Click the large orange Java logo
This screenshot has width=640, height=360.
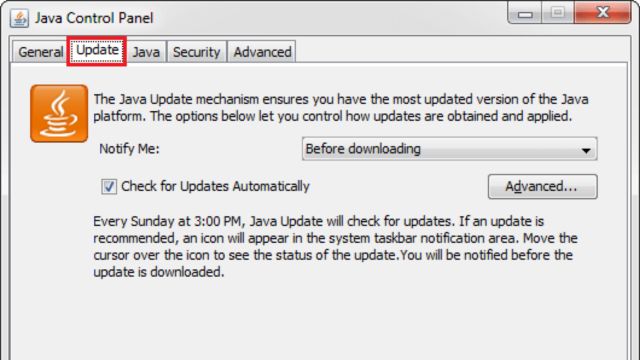(x=59, y=113)
